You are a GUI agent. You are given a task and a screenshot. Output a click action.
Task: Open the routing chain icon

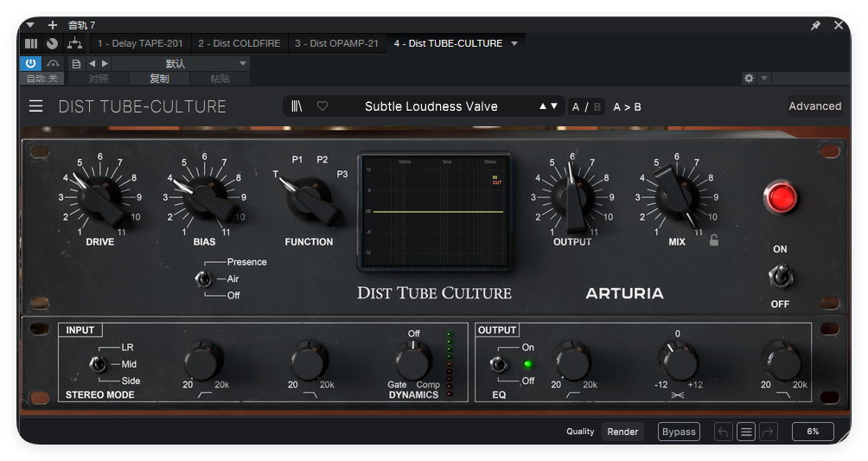(74, 43)
